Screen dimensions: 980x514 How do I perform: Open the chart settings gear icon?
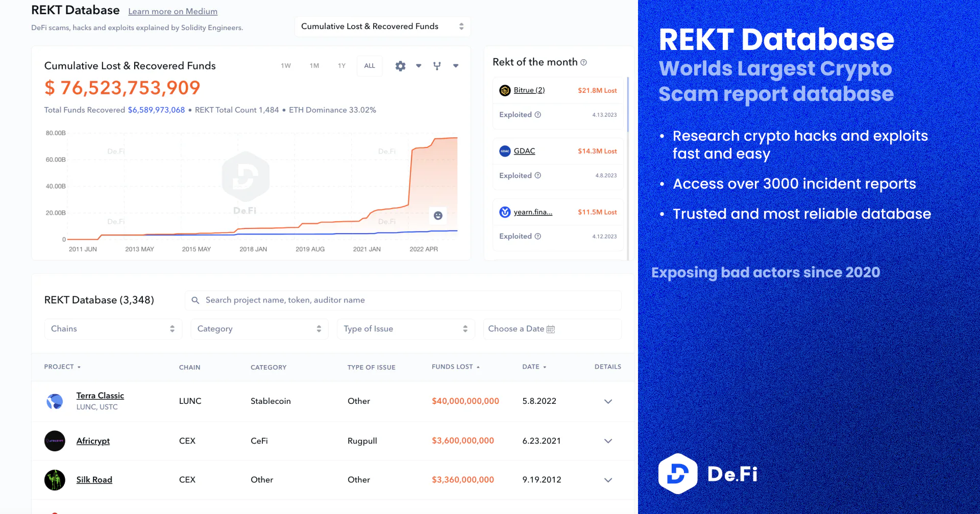pyautogui.click(x=401, y=66)
